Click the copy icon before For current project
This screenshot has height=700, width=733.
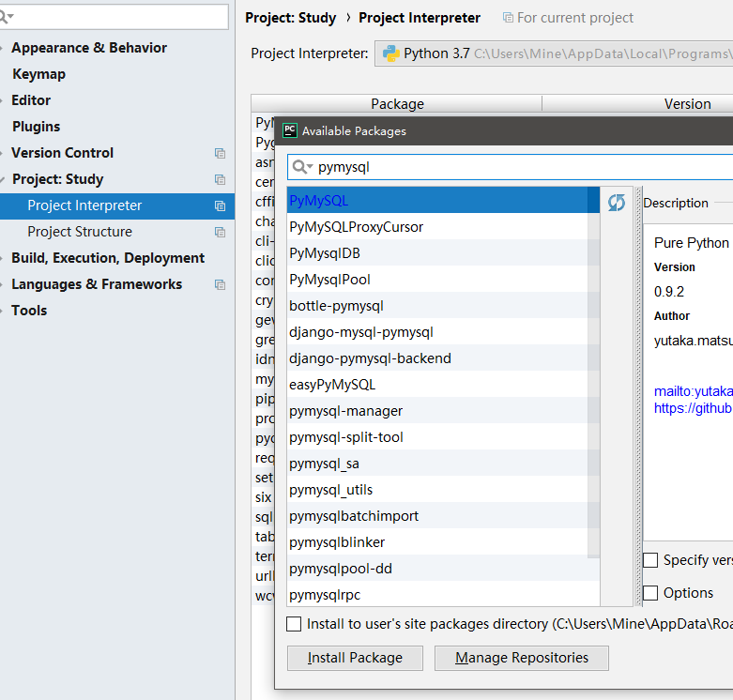point(508,18)
